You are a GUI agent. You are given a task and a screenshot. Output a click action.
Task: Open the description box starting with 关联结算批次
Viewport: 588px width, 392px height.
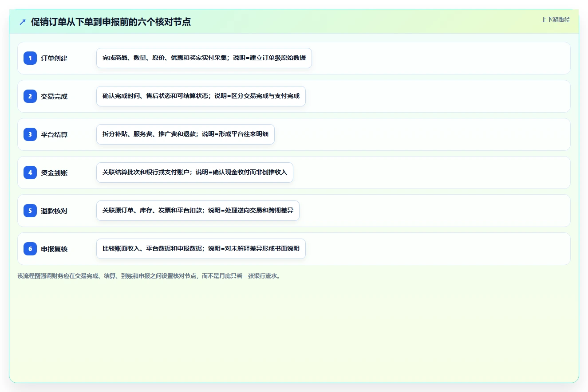click(x=195, y=172)
